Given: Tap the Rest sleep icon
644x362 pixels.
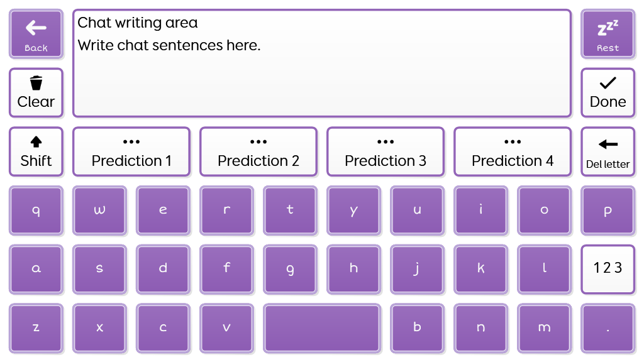Looking at the screenshot, I should (608, 34).
